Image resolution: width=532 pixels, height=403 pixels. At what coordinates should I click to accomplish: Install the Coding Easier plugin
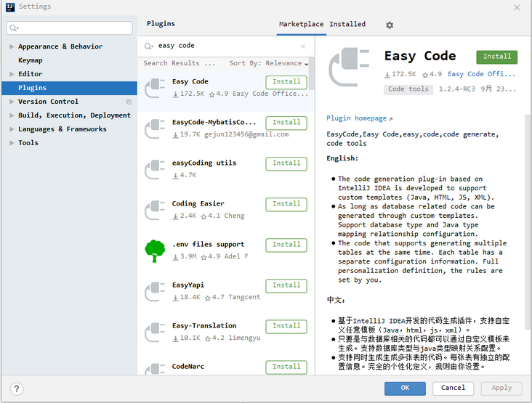[x=286, y=204]
